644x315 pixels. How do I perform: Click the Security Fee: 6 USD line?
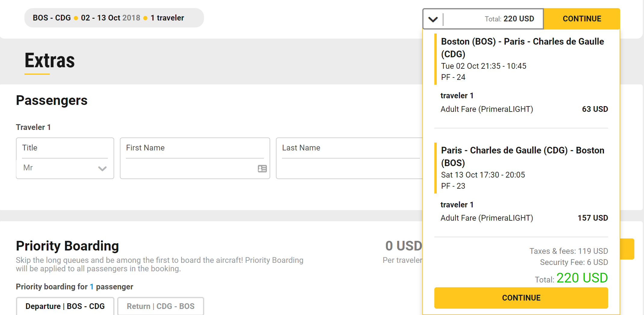coord(574,262)
